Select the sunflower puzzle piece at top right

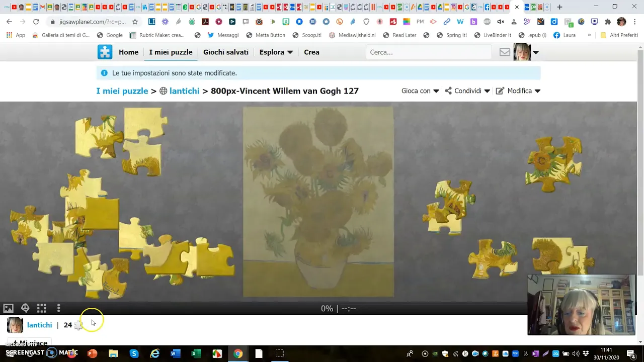pyautogui.click(x=553, y=163)
